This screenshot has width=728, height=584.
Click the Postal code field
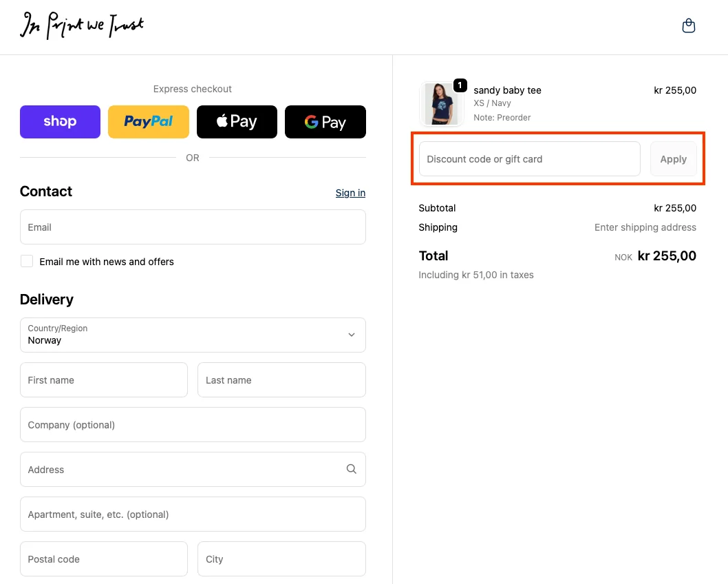[104, 559]
